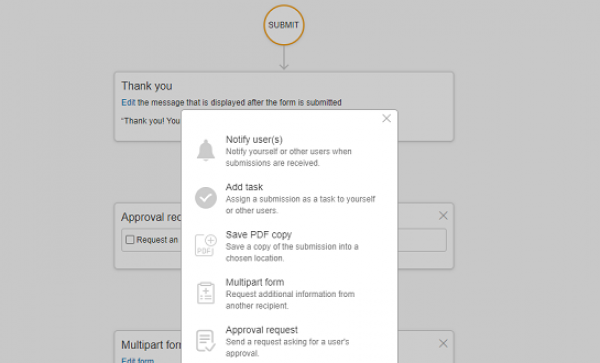Click the bell icon for Notify user(s)
Screen dimensions: 600x363
206,150
